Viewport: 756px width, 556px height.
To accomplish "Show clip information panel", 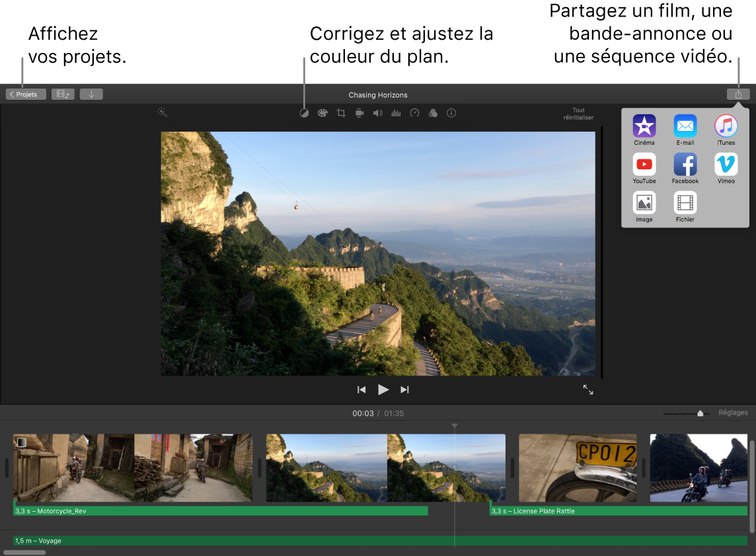I will tap(451, 112).
